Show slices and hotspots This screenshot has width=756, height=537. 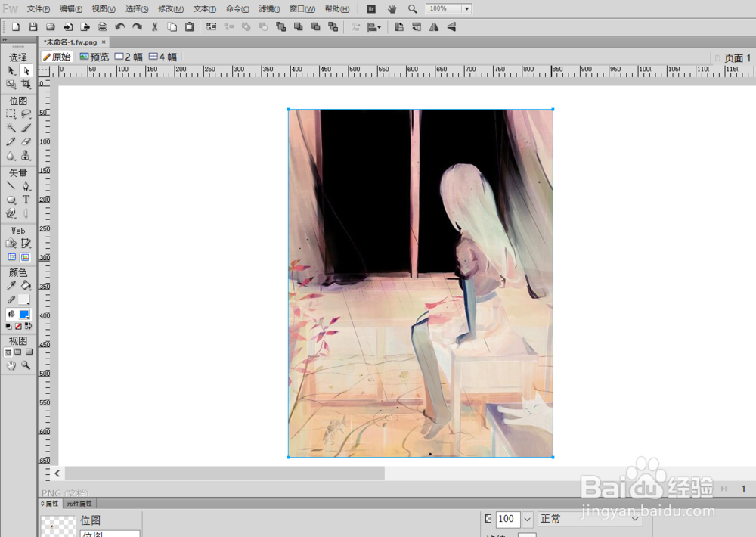click(26, 257)
